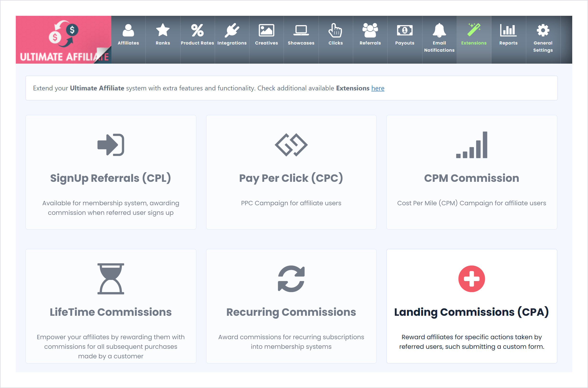
Task: Open the Reports bar chart icon
Action: click(508, 30)
